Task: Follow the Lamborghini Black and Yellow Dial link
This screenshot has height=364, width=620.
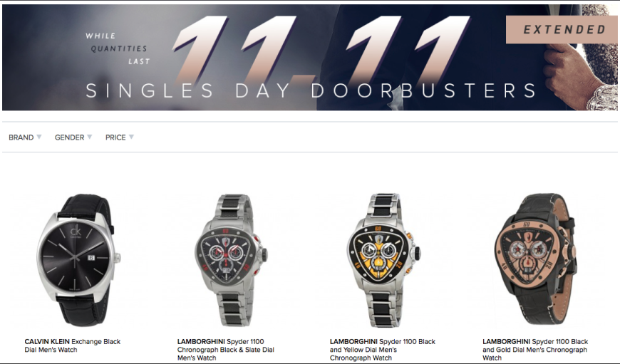Action: (x=383, y=350)
